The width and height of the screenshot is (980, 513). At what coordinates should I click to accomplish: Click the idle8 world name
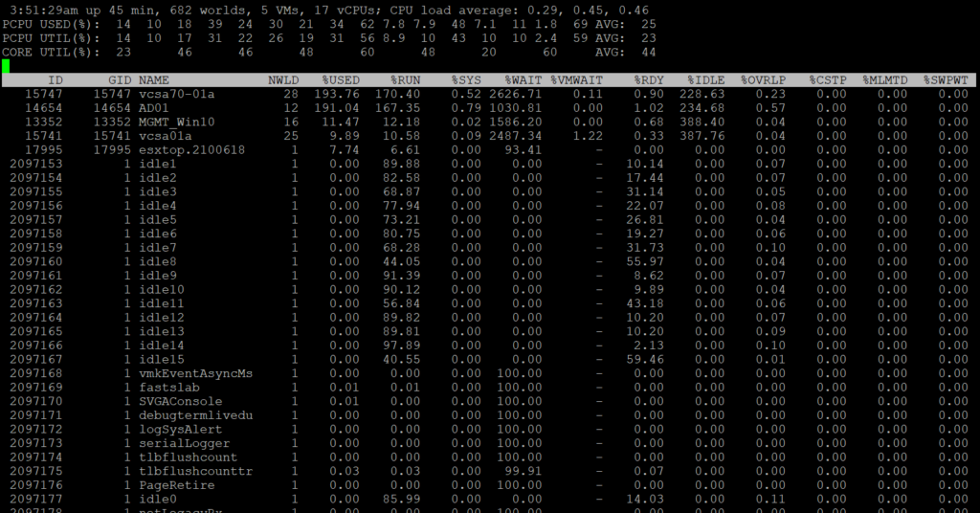click(x=158, y=262)
